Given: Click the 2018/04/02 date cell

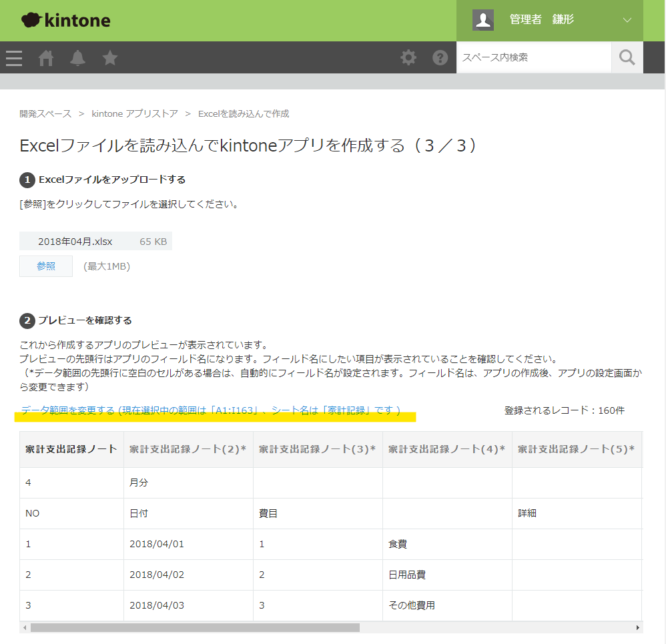Looking at the screenshot, I should pyautogui.click(x=188, y=575).
